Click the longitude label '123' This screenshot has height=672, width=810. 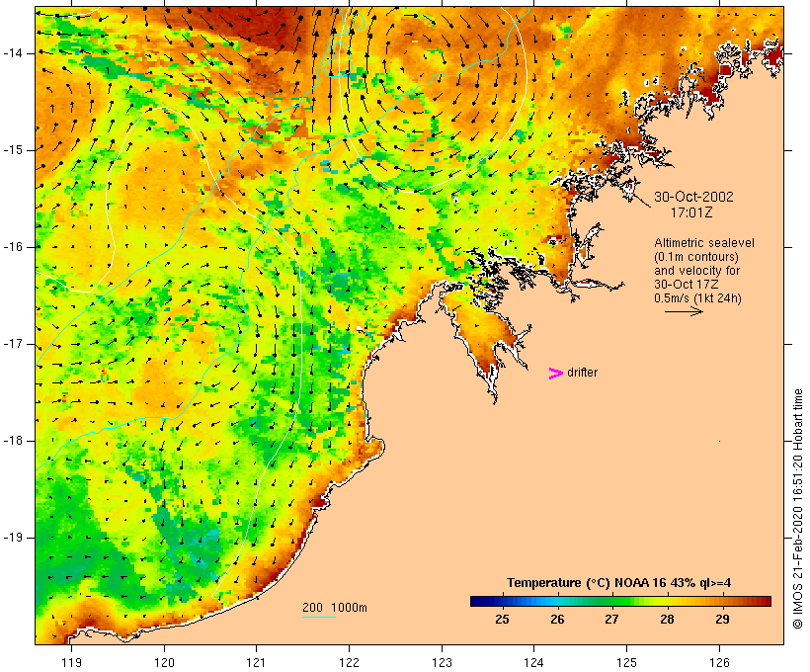tap(442, 662)
